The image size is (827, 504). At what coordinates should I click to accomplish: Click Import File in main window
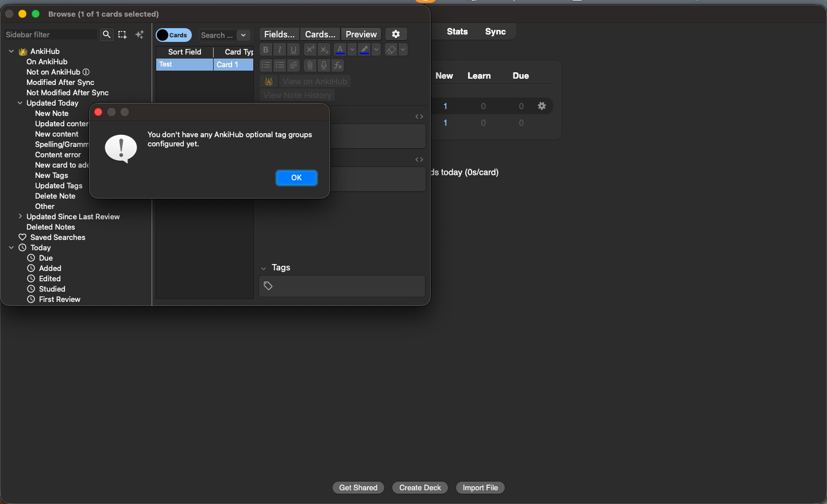480,487
